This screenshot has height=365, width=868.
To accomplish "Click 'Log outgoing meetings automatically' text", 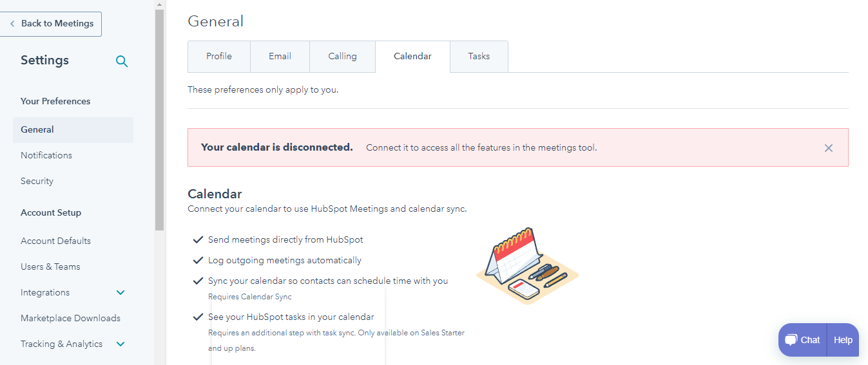I will point(285,260).
